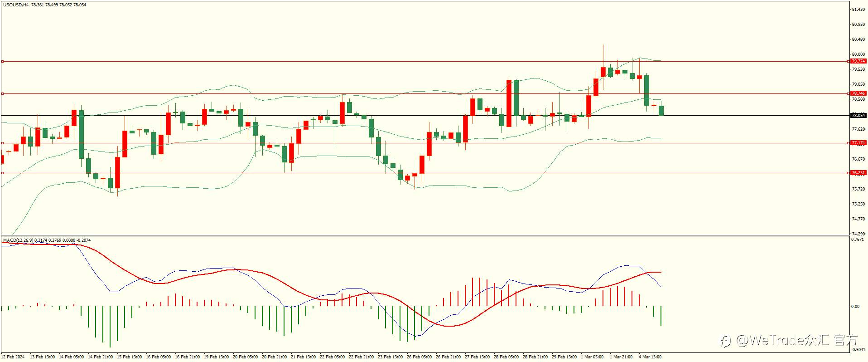Click the 77.620 price axis label
868x362 pixels.
pos(858,129)
